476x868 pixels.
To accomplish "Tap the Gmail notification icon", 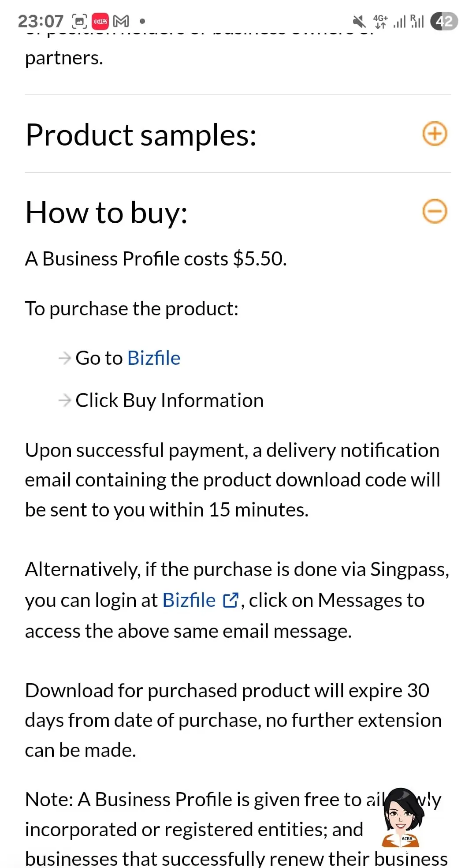I will click(121, 21).
